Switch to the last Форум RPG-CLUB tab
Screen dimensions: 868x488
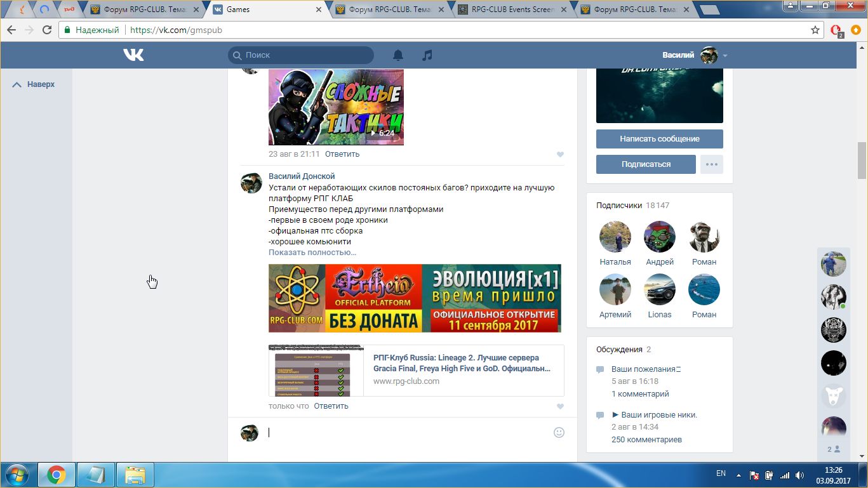[x=635, y=10]
